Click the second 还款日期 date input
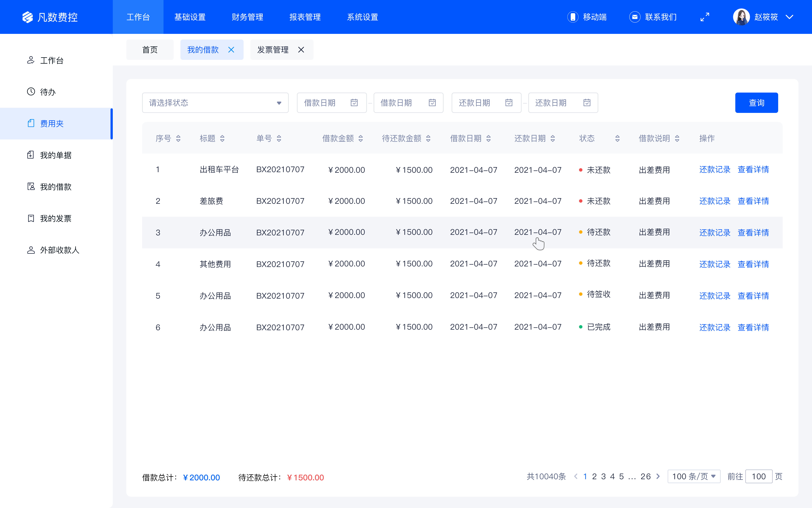The image size is (812, 508). 563,103
